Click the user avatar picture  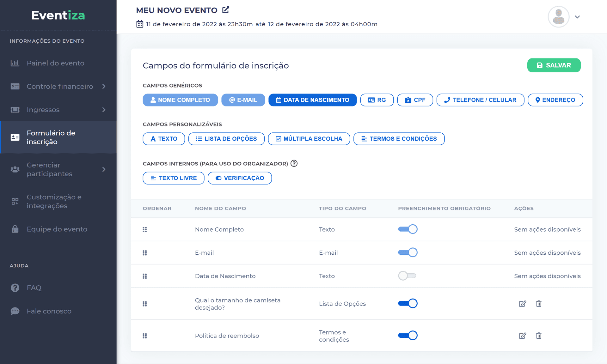click(x=558, y=17)
